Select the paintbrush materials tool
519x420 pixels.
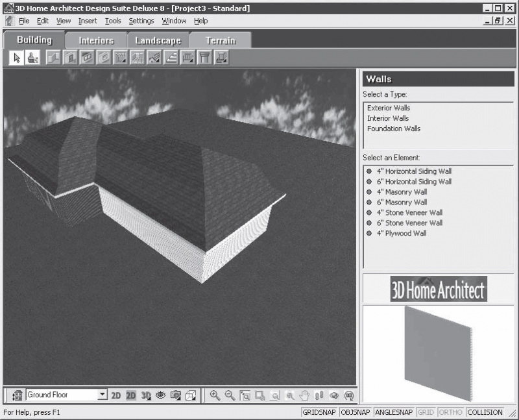pos(33,58)
